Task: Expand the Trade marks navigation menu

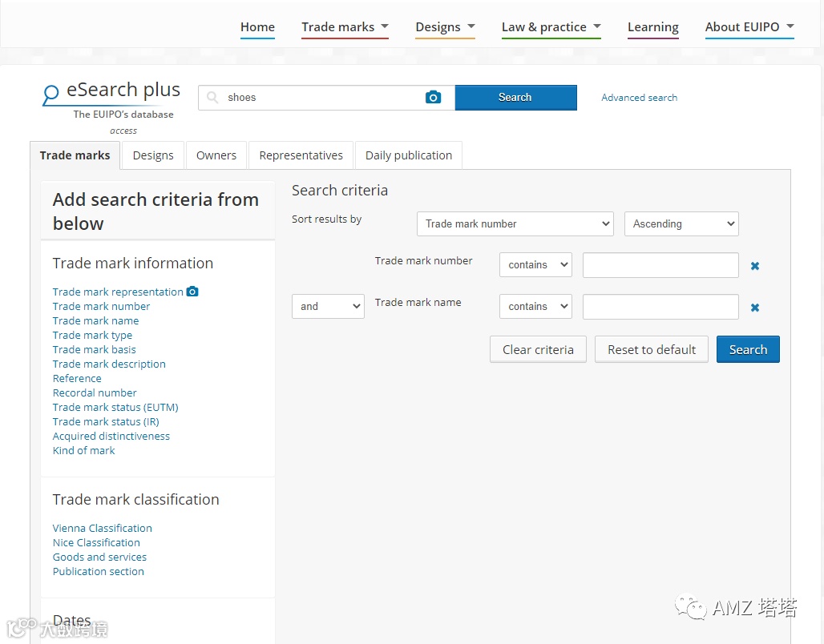Action: [345, 27]
